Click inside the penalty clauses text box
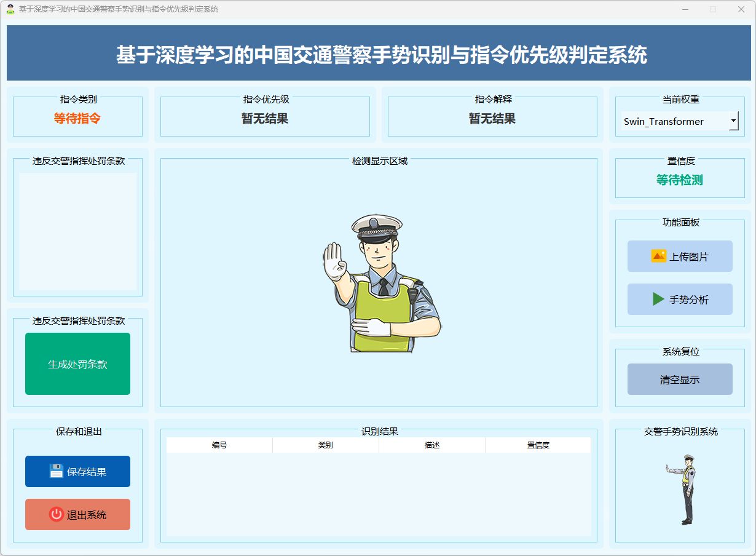This screenshot has width=756, height=556. (x=77, y=231)
